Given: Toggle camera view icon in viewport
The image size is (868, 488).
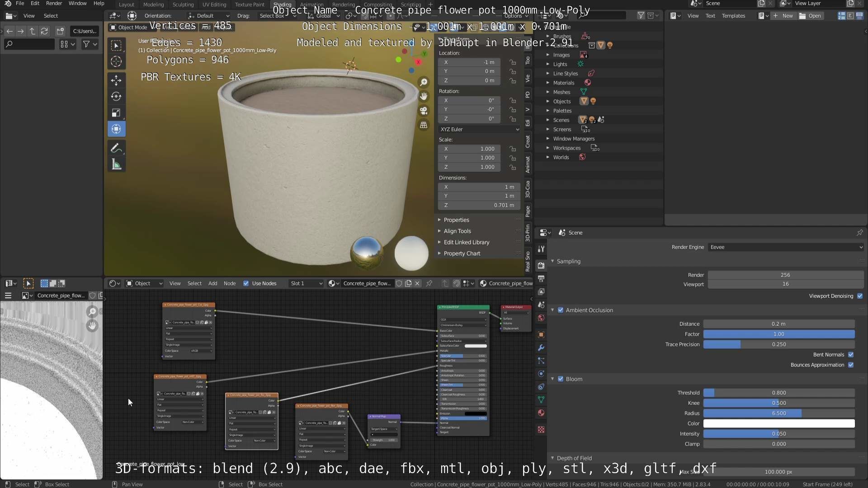Looking at the screenshot, I should (x=424, y=111).
